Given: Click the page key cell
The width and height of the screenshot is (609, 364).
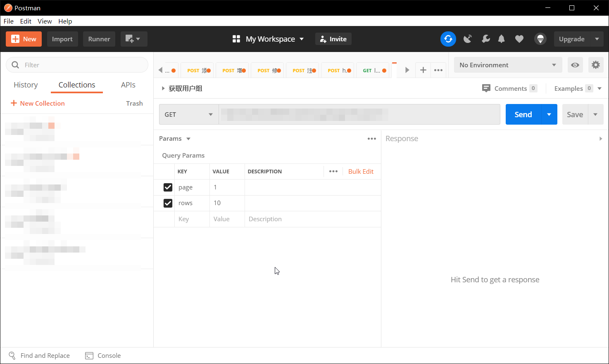Looking at the screenshot, I should pos(192,187).
